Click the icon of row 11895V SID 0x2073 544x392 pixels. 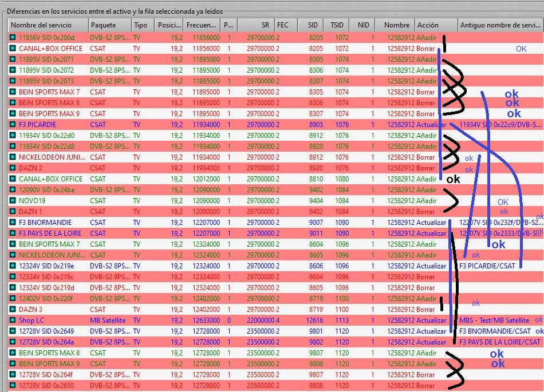click(13, 81)
